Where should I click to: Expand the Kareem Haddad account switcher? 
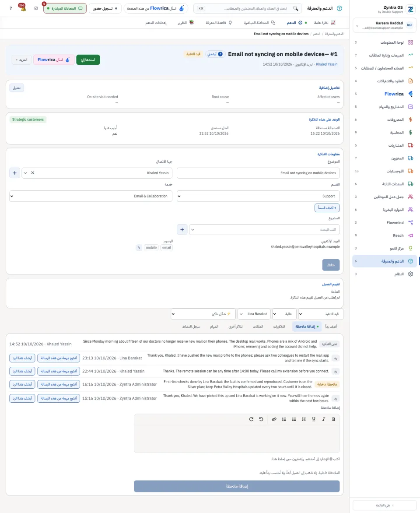click(385, 25)
